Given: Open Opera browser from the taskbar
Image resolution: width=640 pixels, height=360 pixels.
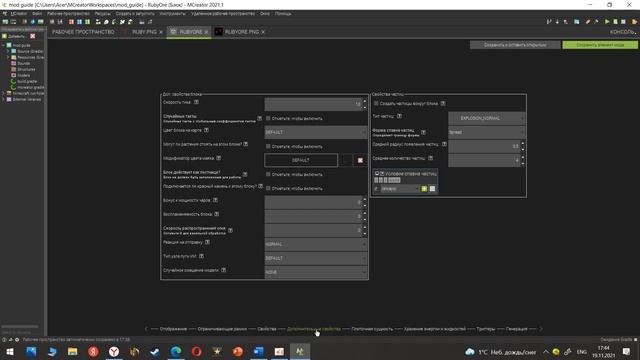Looking at the screenshot, I should [x=196, y=351].
